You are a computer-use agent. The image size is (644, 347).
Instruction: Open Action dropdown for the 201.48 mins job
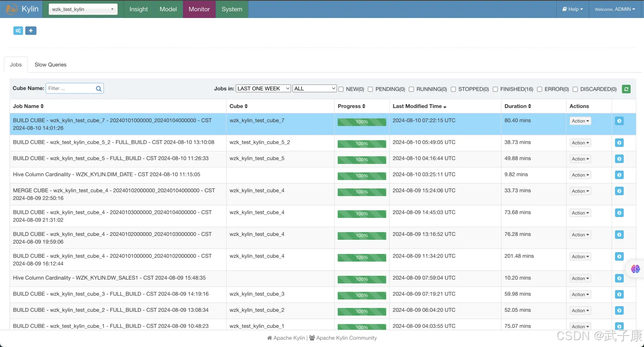pyautogui.click(x=580, y=256)
